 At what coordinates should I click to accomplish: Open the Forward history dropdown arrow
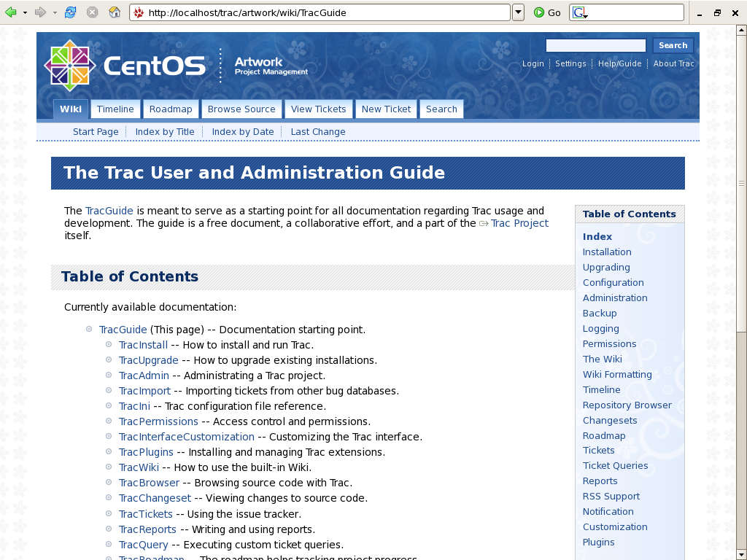click(x=54, y=13)
